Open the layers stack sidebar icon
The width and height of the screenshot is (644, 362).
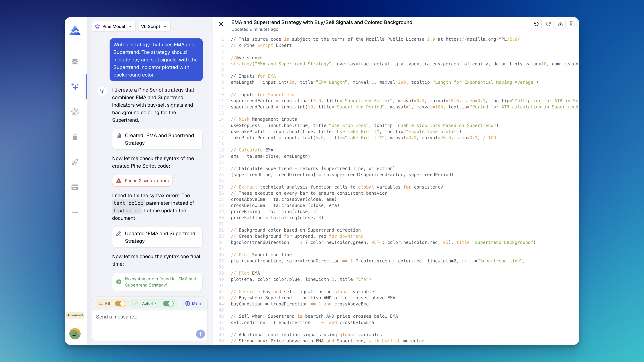(75, 61)
